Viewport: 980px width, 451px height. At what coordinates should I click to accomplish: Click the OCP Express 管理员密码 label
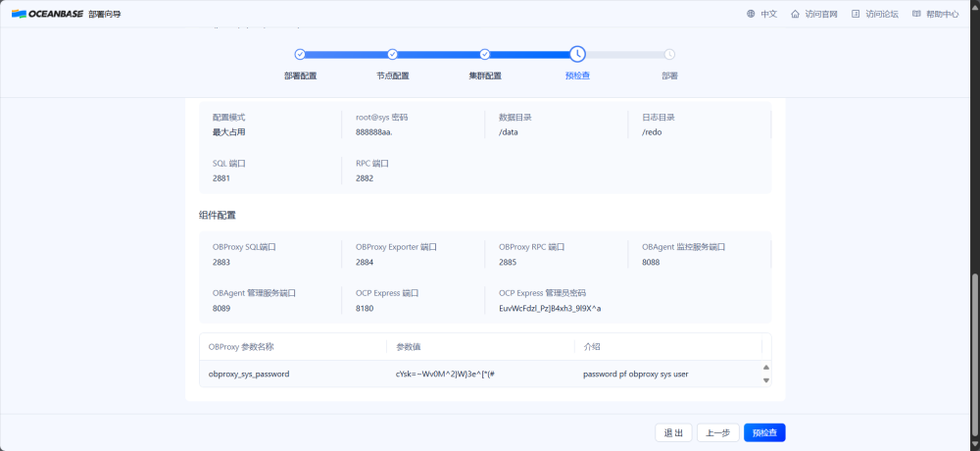[x=542, y=293]
